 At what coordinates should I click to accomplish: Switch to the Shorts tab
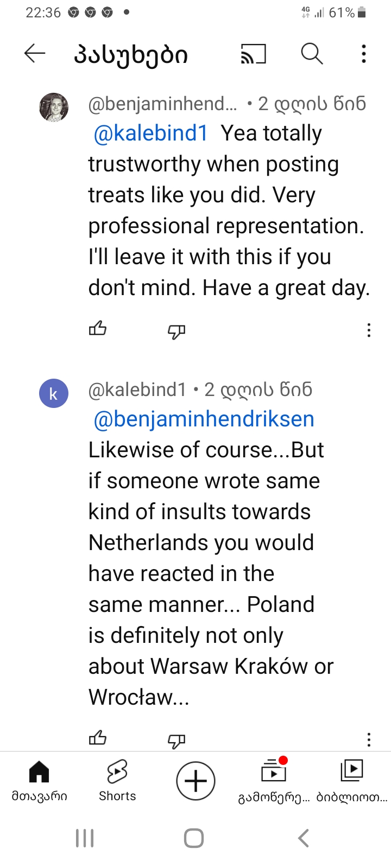(117, 780)
